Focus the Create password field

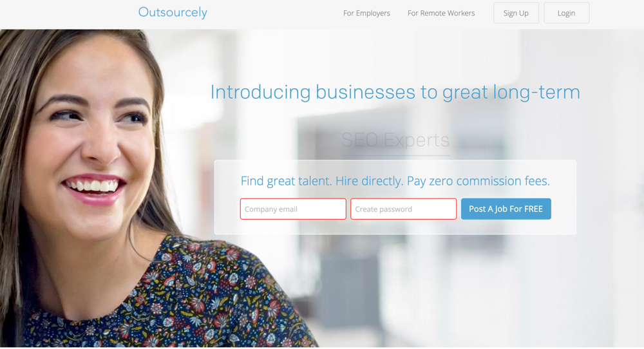click(403, 209)
